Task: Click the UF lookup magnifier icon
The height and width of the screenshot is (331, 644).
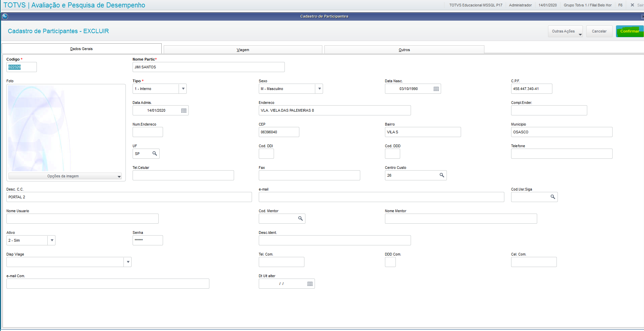Action: tap(155, 153)
